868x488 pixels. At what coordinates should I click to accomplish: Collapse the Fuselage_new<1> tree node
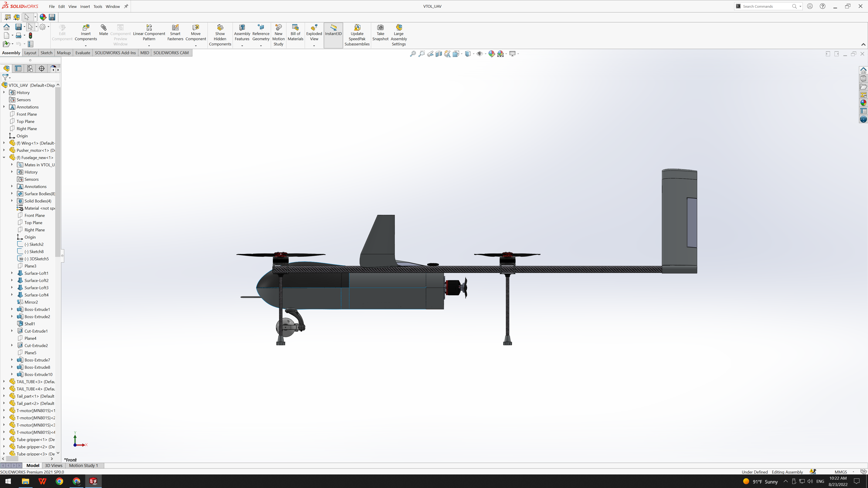(x=4, y=158)
